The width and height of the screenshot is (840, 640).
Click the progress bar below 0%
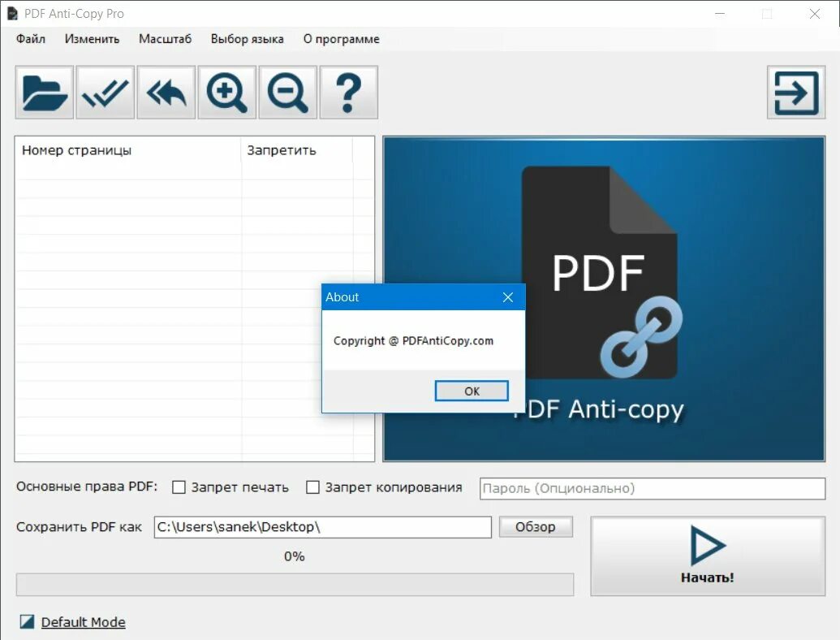pyautogui.click(x=295, y=584)
